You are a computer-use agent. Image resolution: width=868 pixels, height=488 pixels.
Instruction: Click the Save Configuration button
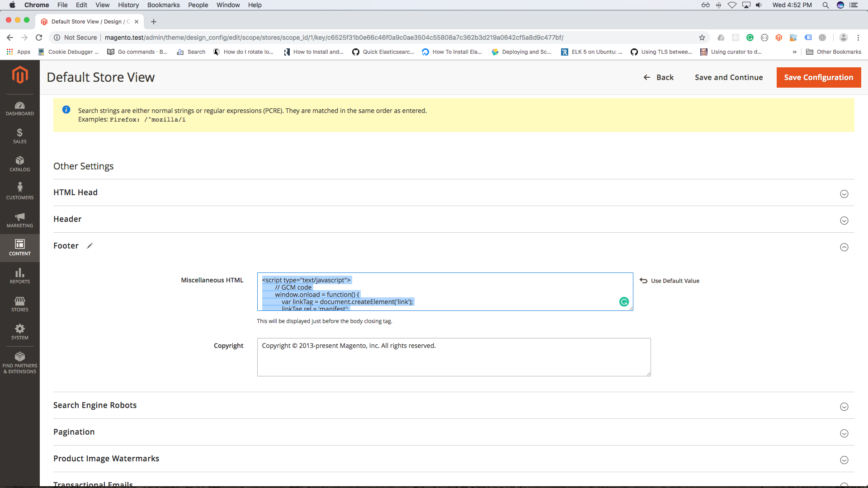click(818, 77)
